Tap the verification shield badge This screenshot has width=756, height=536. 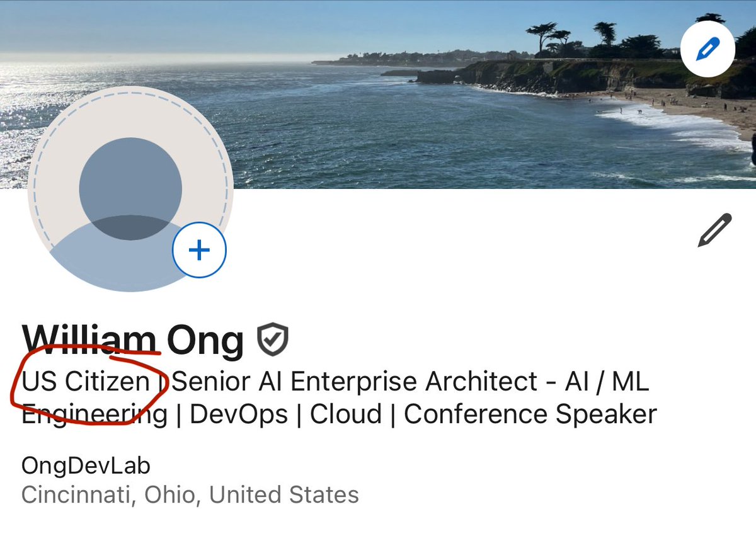273,339
